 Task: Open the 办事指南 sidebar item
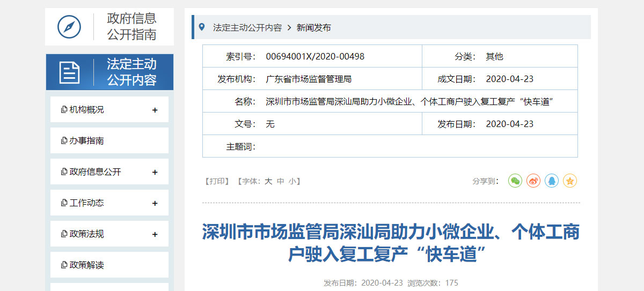pos(109,140)
